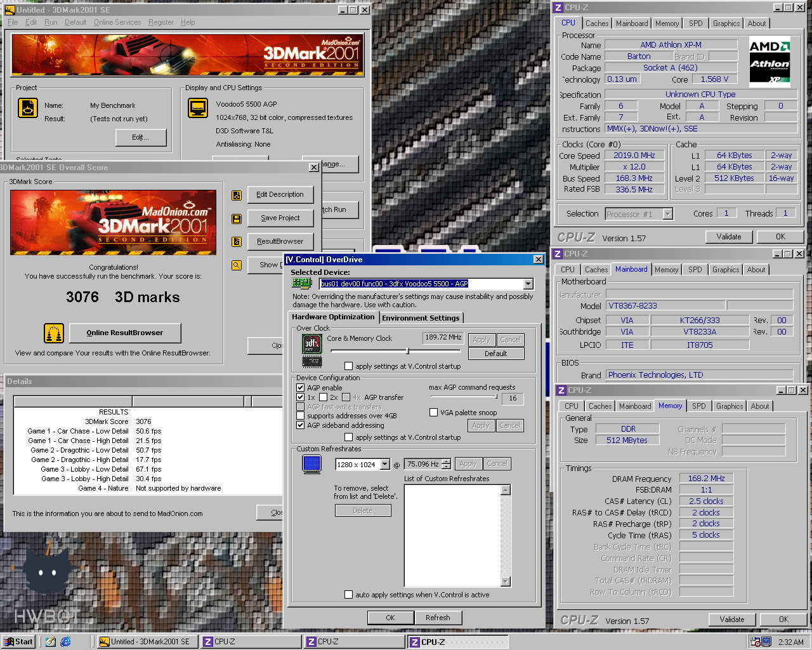The height and width of the screenshot is (650, 812).
Task: Click the Edit Description button
Action: click(280, 194)
